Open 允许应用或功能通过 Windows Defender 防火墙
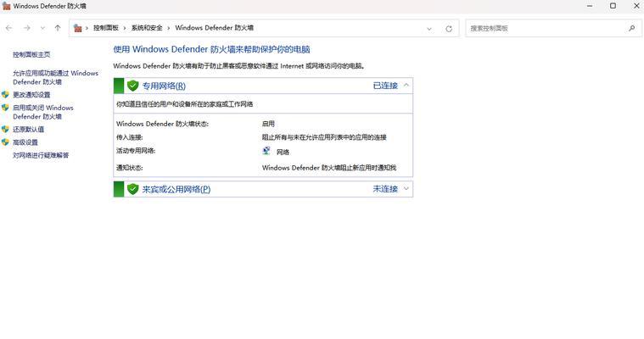Screen dimensions: 644x339 (55, 78)
